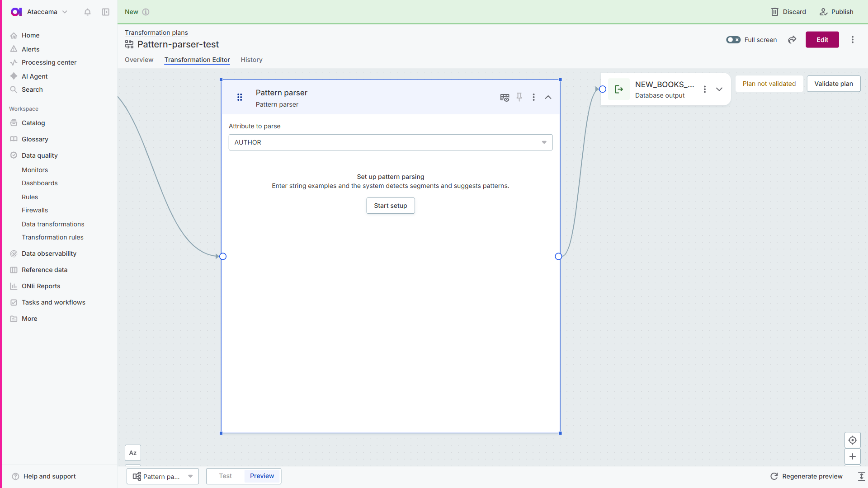Viewport: 868px width, 488px height.
Task: Click the zoom-to-fit crosshair icon
Action: click(x=853, y=440)
